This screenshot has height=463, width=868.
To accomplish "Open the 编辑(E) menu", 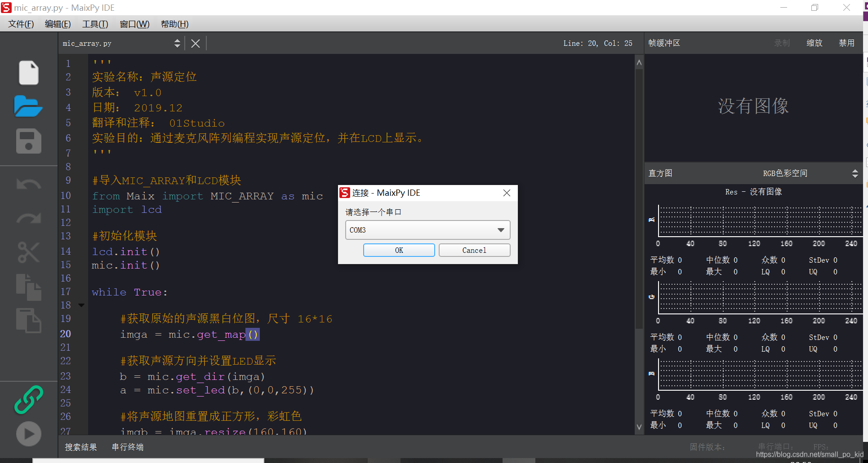I will click(58, 24).
